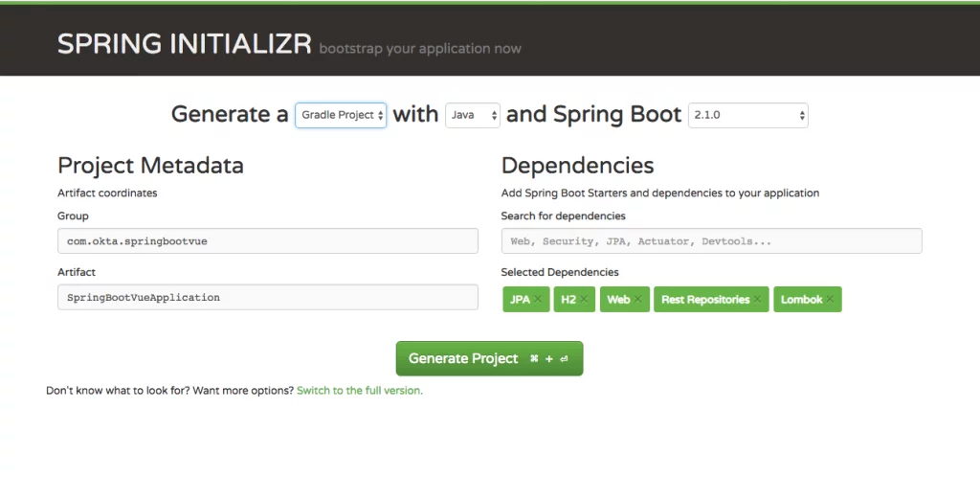The height and width of the screenshot is (477, 980).
Task: Click the Dependencies heading
Action: click(577, 166)
